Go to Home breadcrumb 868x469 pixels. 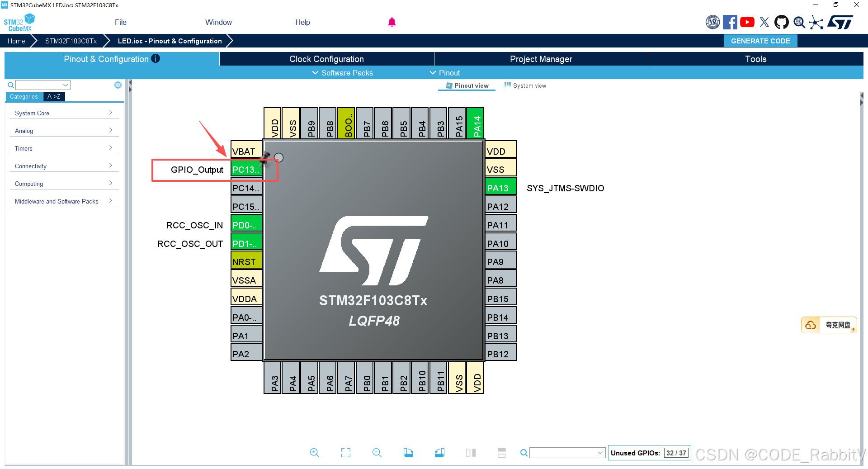click(x=16, y=41)
